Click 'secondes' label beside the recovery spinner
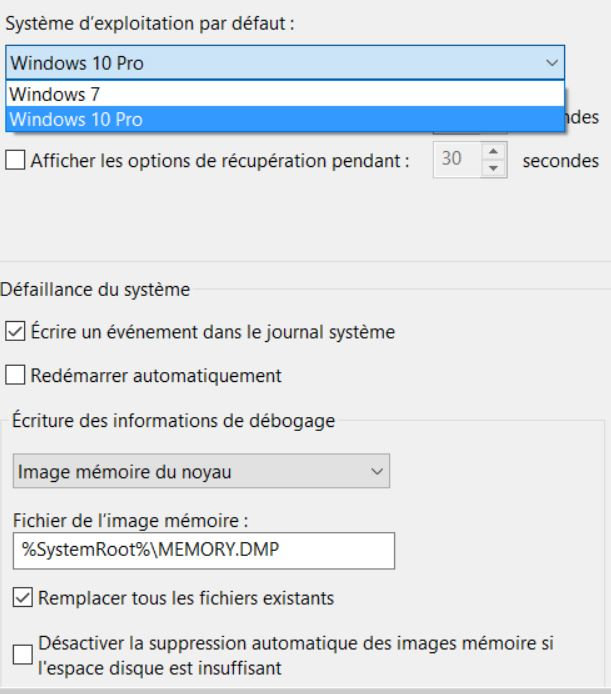Viewport: 611px width, 694px height. (x=561, y=161)
